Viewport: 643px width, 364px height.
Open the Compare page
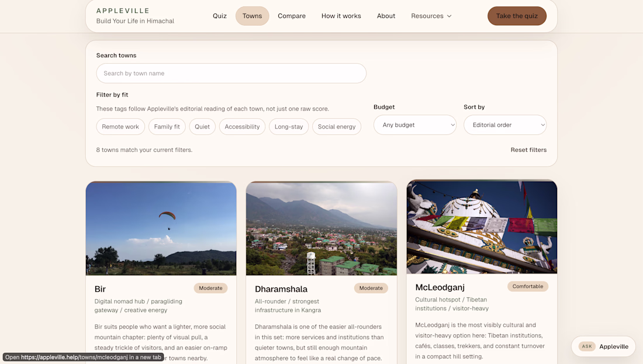(292, 16)
